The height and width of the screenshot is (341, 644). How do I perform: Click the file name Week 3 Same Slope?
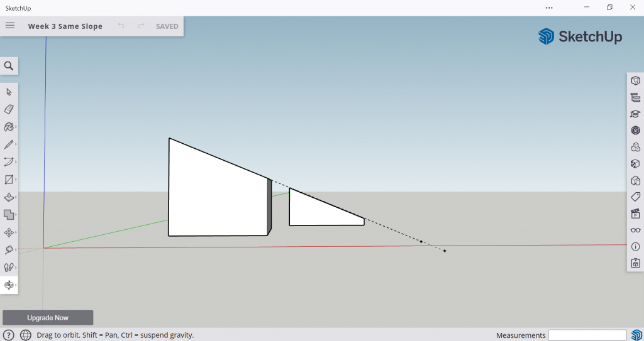(x=65, y=26)
